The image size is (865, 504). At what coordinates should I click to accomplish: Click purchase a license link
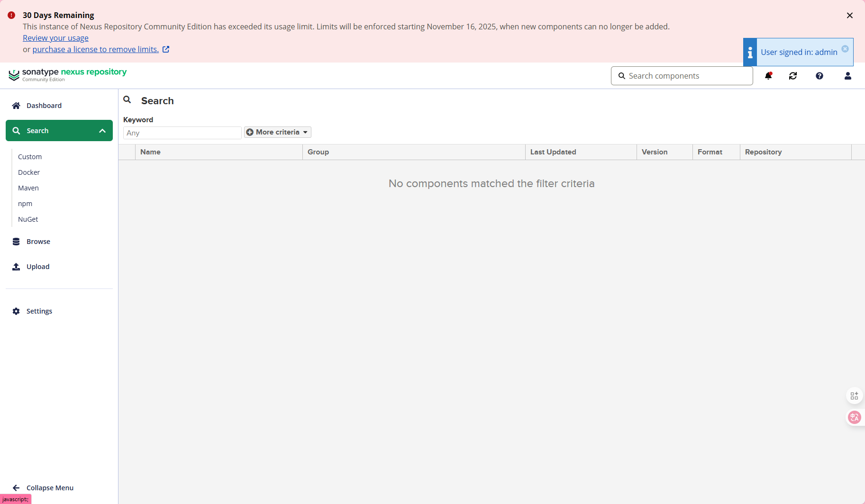[x=95, y=49]
